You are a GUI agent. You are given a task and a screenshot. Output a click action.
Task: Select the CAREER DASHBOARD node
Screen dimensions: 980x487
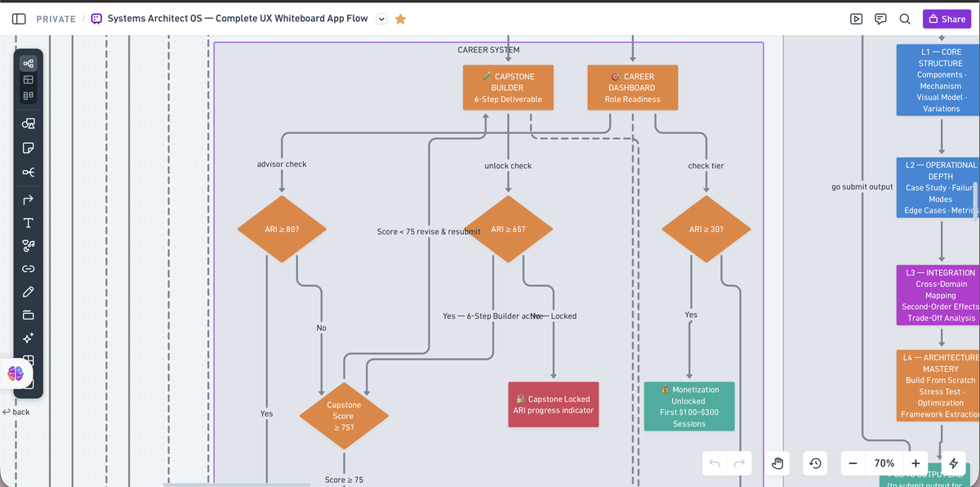point(632,88)
